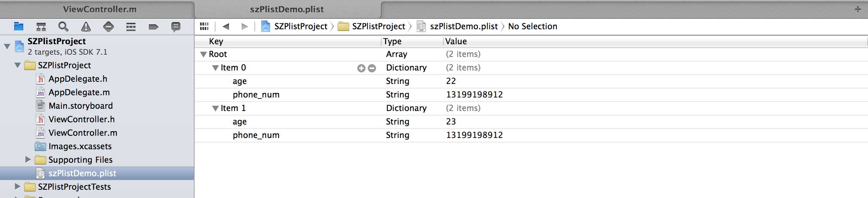Collapse Item 1 dictionary

(x=216, y=108)
